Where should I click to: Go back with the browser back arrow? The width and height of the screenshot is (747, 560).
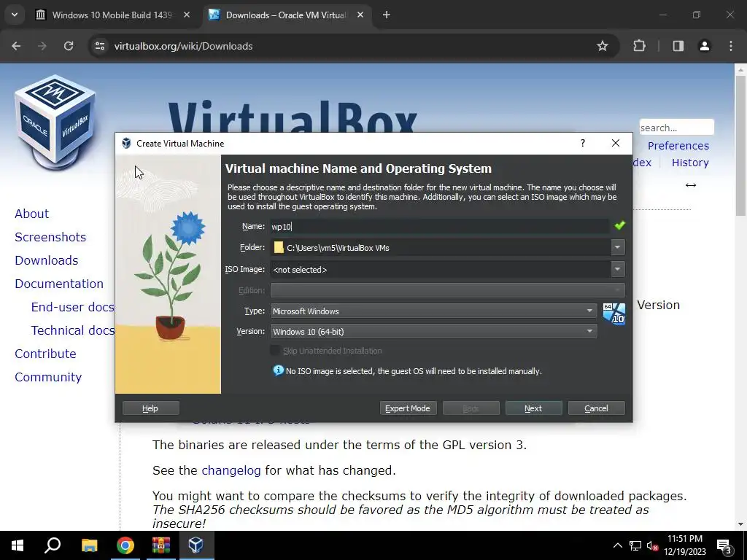[x=16, y=46]
